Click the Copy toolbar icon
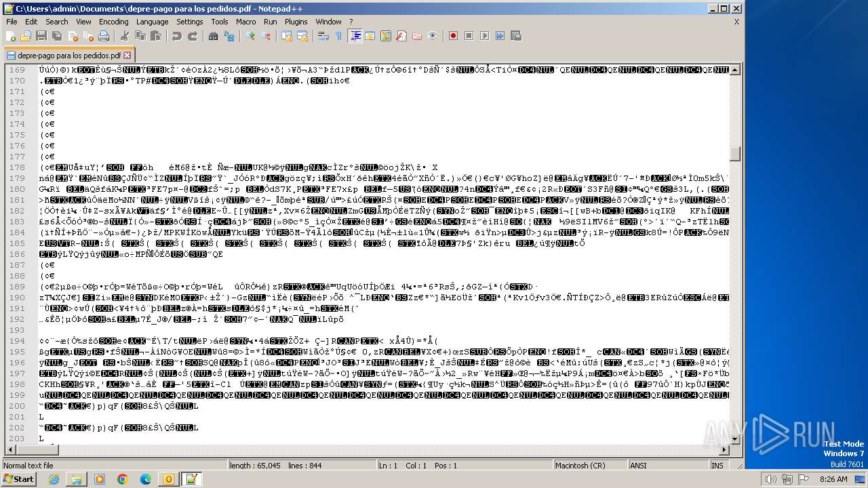 (139, 36)
